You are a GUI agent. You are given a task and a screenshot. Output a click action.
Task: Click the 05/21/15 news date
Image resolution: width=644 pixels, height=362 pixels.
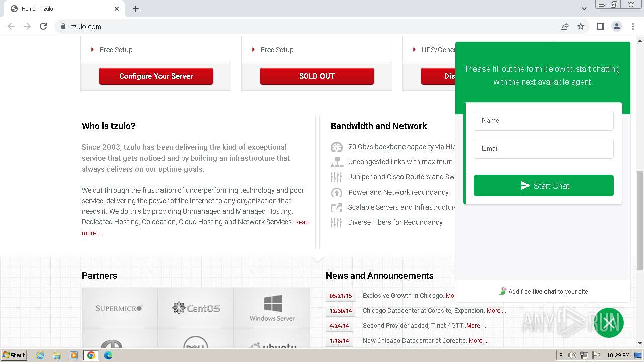pos(341,296)
